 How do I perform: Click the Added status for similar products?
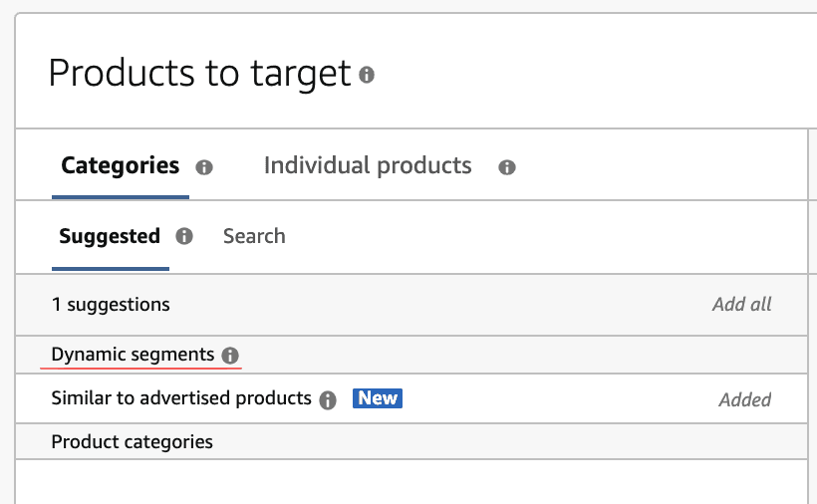(744, 399)
